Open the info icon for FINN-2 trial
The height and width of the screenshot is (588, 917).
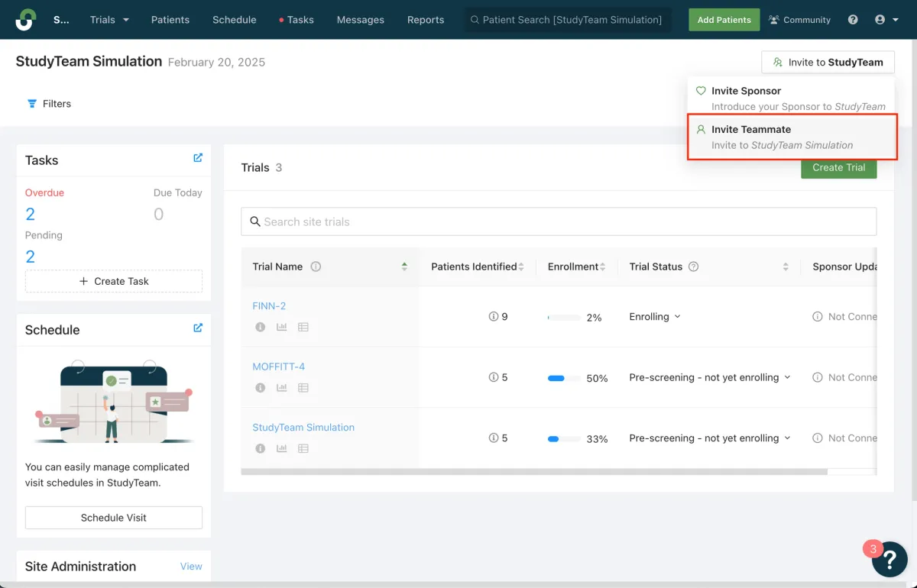[260, 327]
